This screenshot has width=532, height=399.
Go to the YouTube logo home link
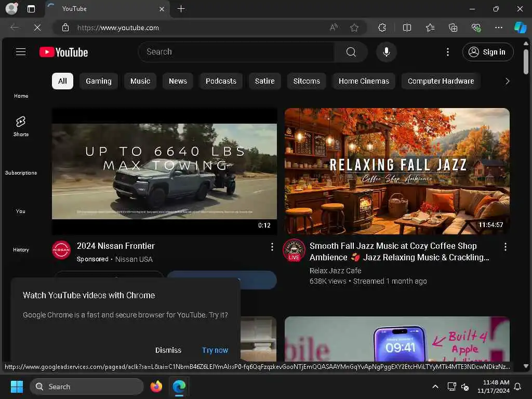(63, 52)
